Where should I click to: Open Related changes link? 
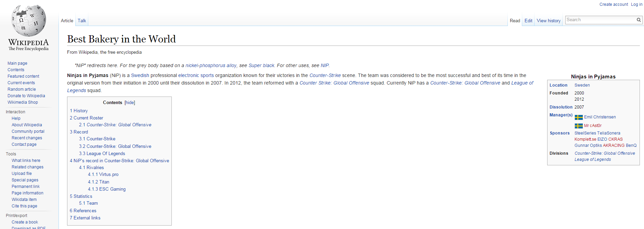pos(27,167)
